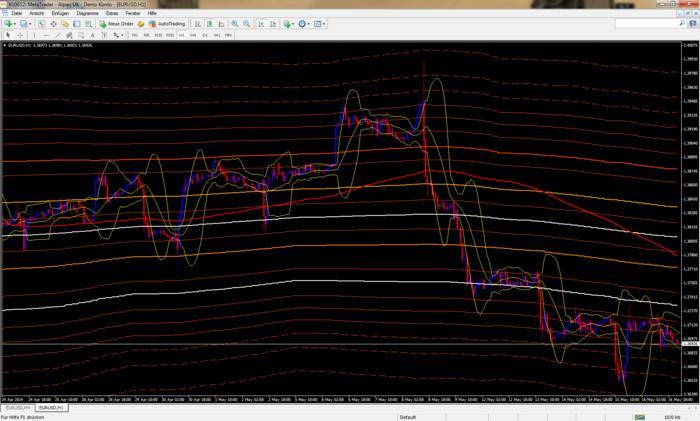Select the Text tool A
The width and height of the screenshot is (700, 421).
[x=92, y=35]
